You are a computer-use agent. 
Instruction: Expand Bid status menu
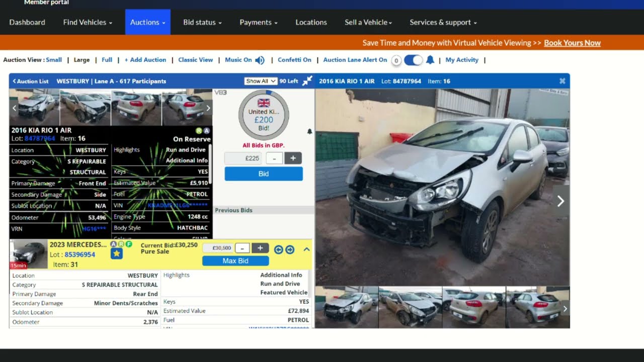point(202,22)
